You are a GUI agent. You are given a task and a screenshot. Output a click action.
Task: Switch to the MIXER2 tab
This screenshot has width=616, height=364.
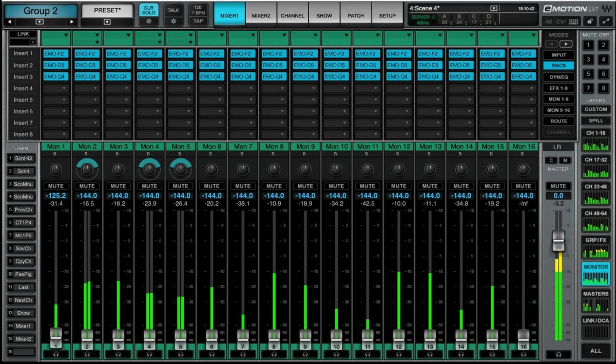pyautogui.click(x=261, y=15)
